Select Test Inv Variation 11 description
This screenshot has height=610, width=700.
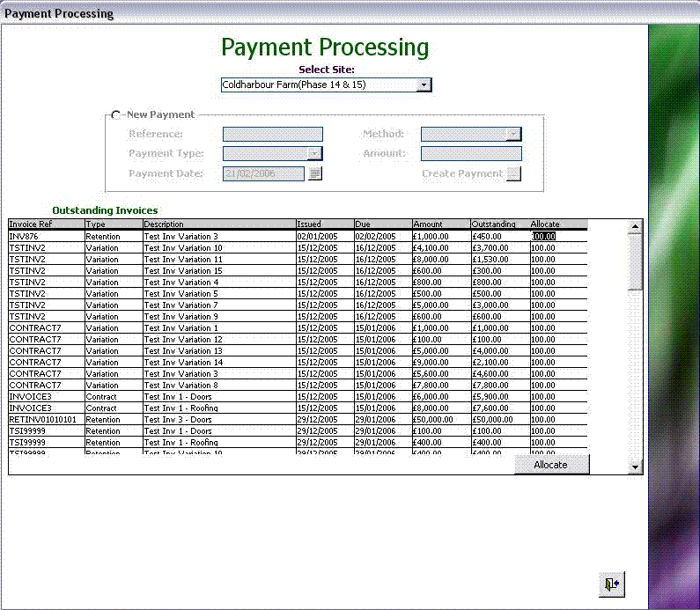coord(183,260)
